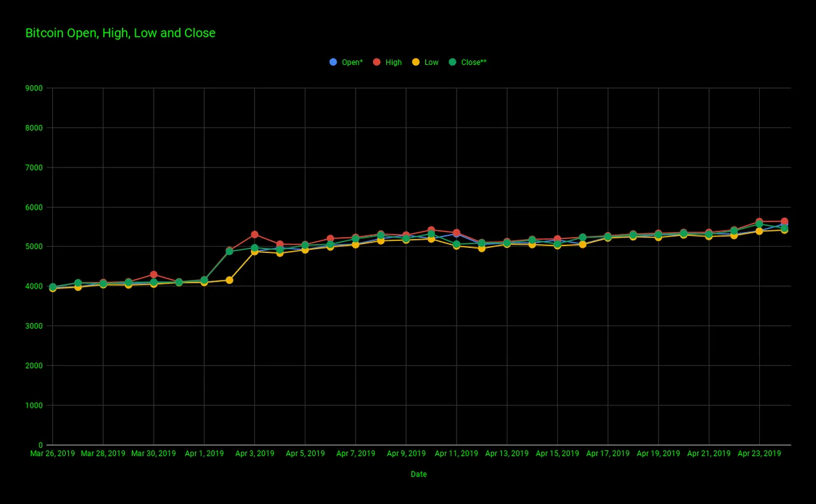Click the 'Apr 15, 2019' x-axis label
Screen dimensions: 816x504
click(557, 454)
